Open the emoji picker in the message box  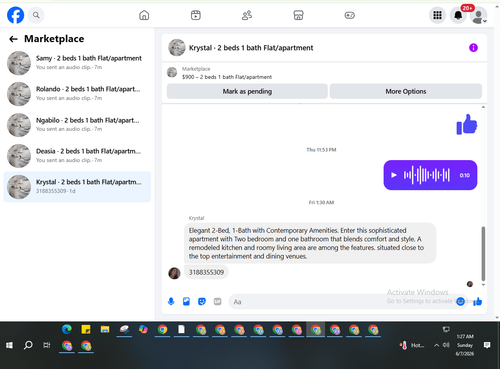(460, 302)
